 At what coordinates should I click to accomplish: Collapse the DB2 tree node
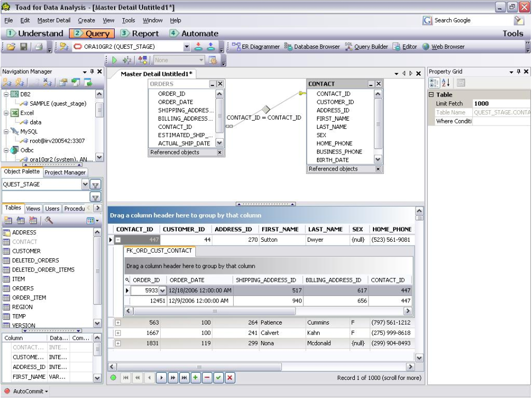(x=6, y=94)
